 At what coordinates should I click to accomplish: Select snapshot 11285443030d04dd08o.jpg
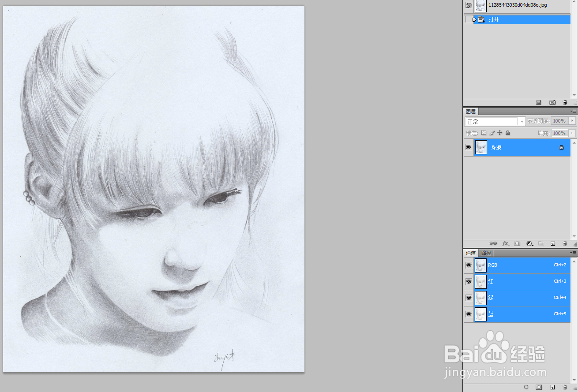click(517, 6)
